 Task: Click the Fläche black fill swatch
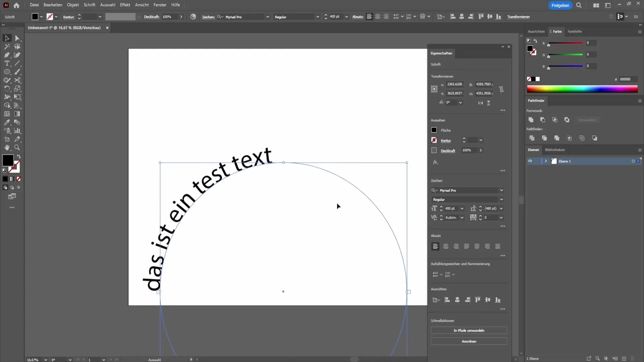[434, 130]
